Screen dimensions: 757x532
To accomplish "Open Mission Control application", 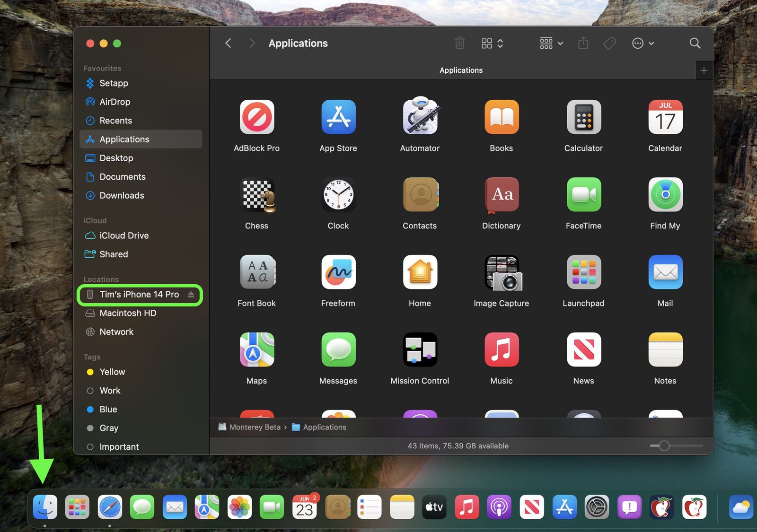I will [420, 349].
